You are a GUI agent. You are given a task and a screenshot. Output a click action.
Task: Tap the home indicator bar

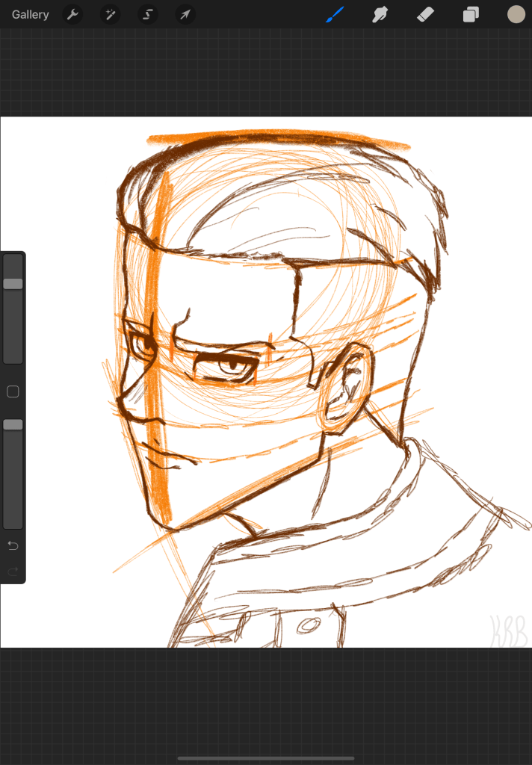[x=266, y=759]
